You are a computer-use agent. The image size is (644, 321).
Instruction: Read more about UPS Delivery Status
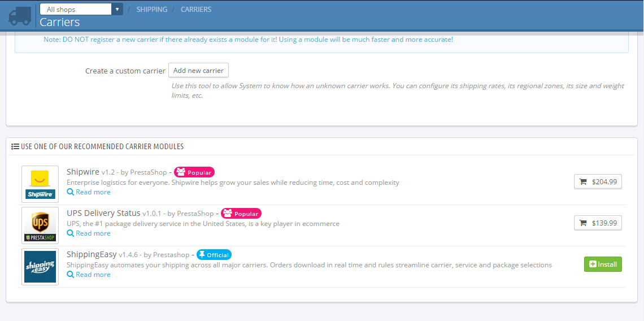pos(89,233)
